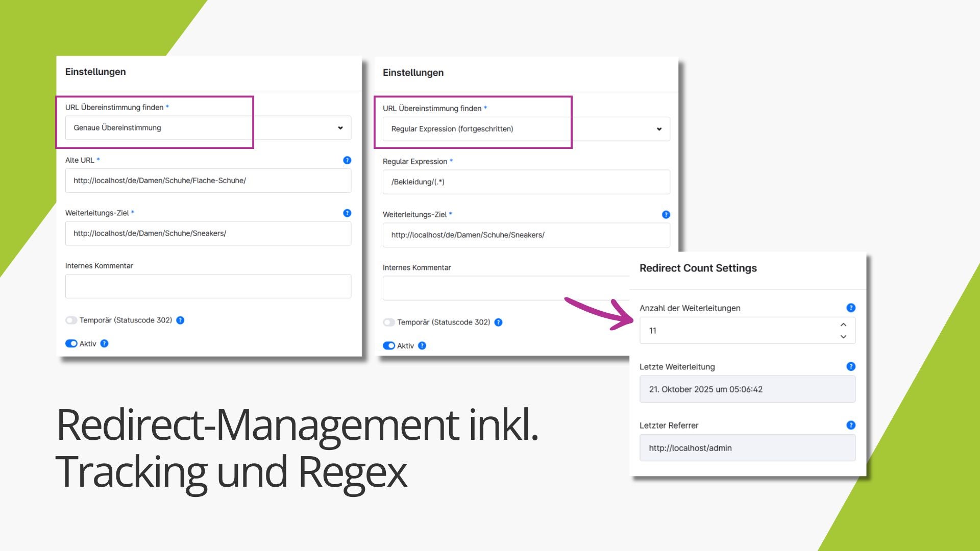Image resolution: width=980 pixels, height=551 pixels.
Task: Open Regular Expression (fortgeschritten) dropdown
Action: pos(526,129)
